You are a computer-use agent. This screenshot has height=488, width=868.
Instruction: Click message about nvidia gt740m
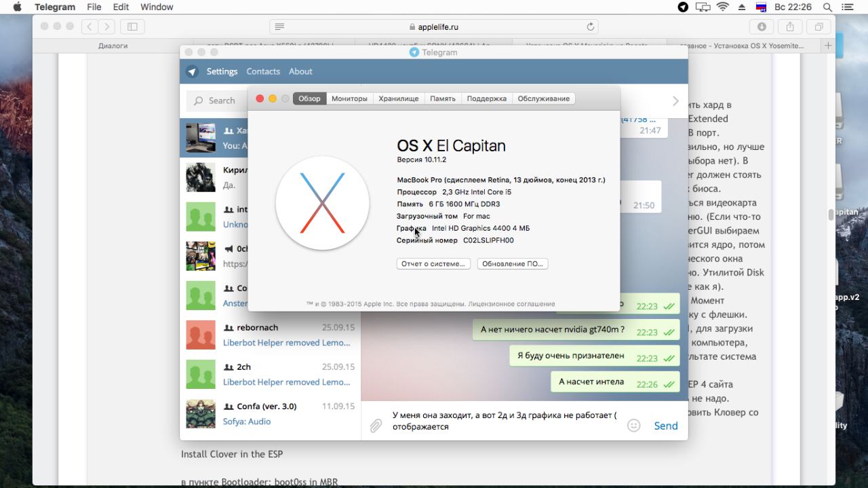[x=576, y=331]
